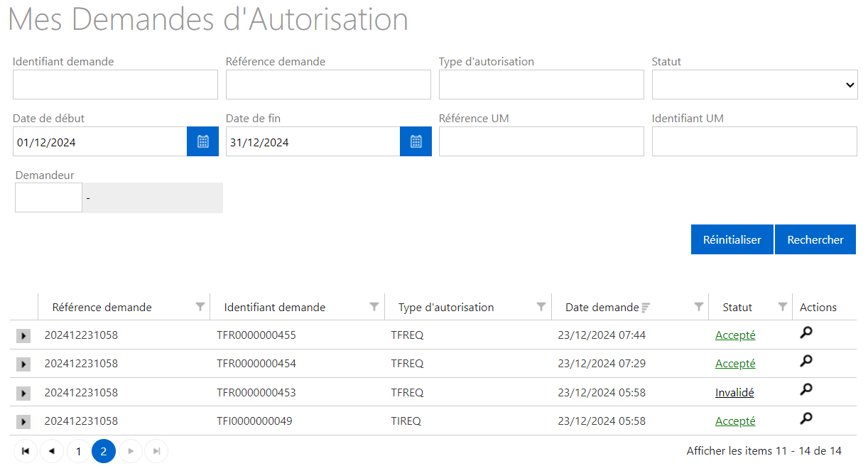868x466 pixels.
Task: View details of request TFR0000000455 via magnifier
Action: [805, 333]
